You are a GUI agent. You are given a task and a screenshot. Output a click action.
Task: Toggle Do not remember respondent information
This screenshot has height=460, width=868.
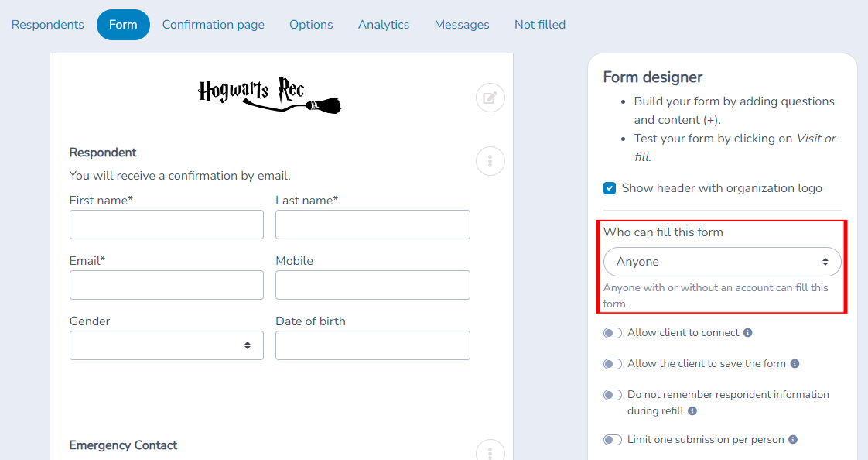coord(612,395)
